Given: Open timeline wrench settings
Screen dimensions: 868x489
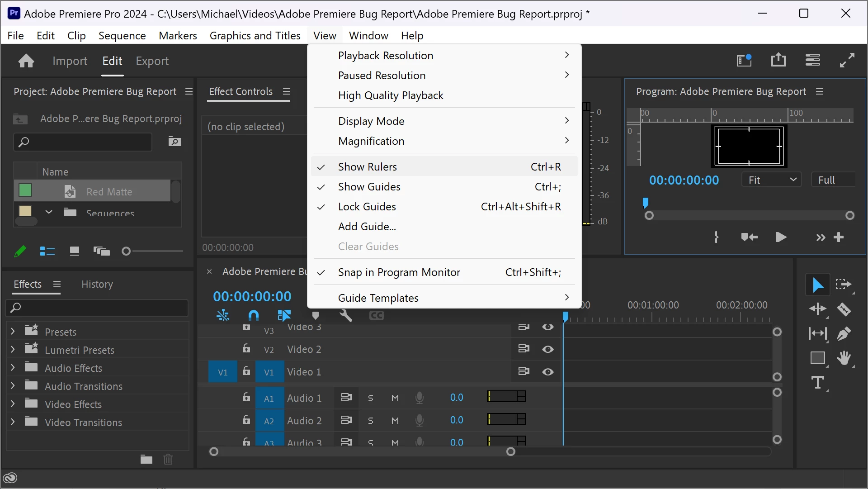Looking at the screenshot, I should pyautogui.click(x=346, y=315).
